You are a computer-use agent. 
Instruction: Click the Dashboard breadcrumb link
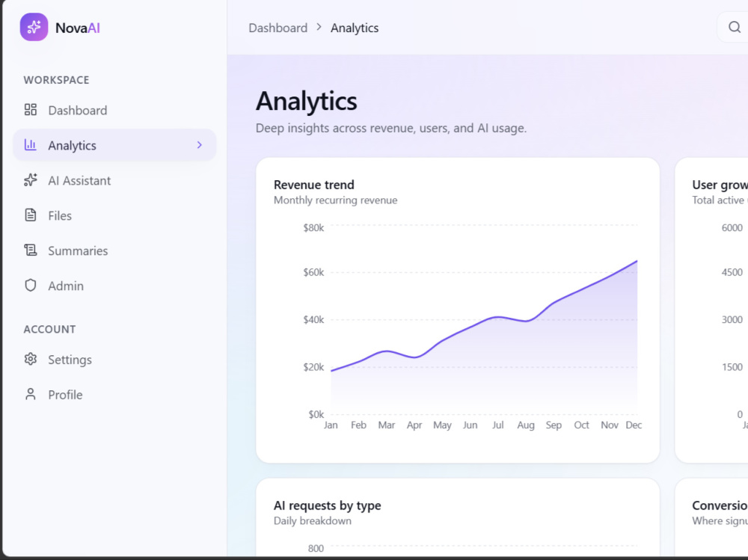point(278,28)
